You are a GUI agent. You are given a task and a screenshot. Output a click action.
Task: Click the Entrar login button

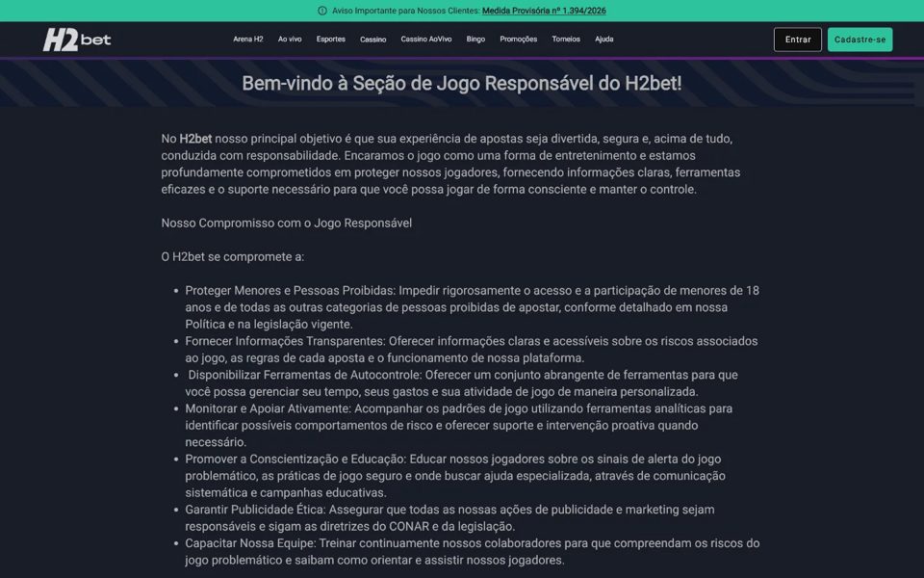(798, 39)
